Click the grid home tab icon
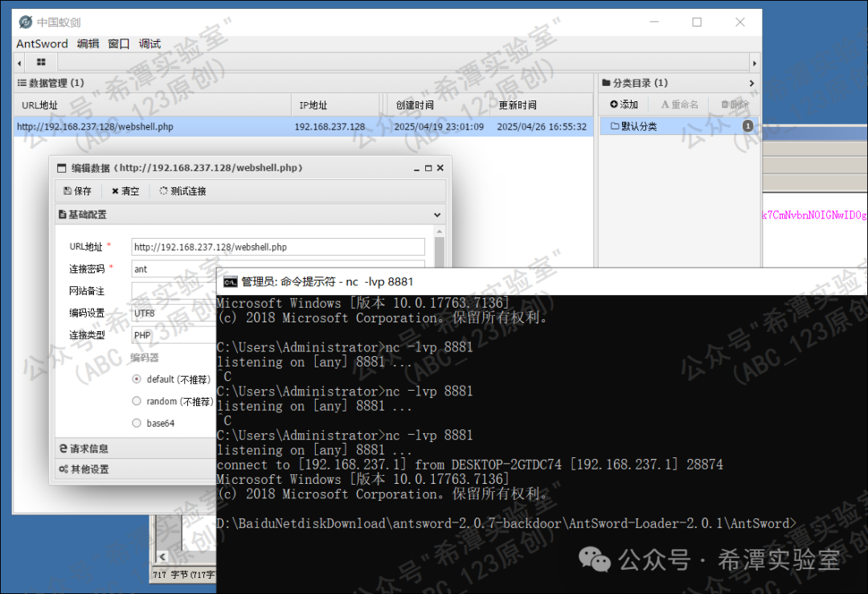The height and width of the screenshot is (594, 868). tap(41, 62)
